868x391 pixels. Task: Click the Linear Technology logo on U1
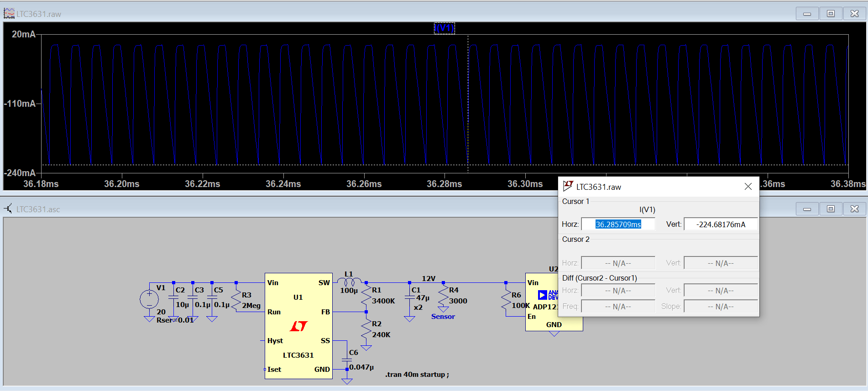[x=299, y=326]
